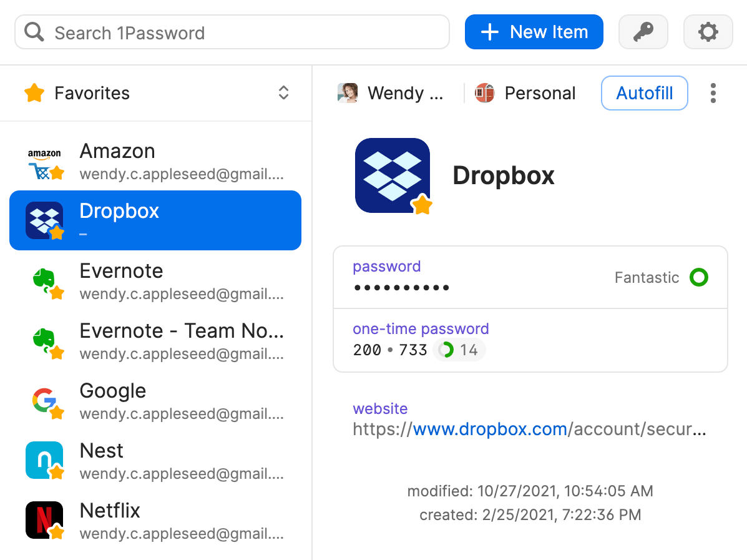Copy the hidden password dots

click(402, 287)
